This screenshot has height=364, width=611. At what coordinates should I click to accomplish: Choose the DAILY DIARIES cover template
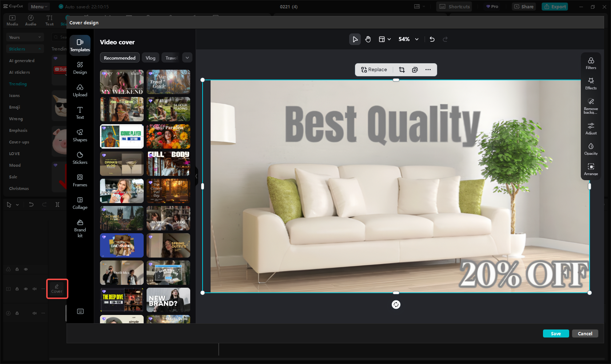122,246
